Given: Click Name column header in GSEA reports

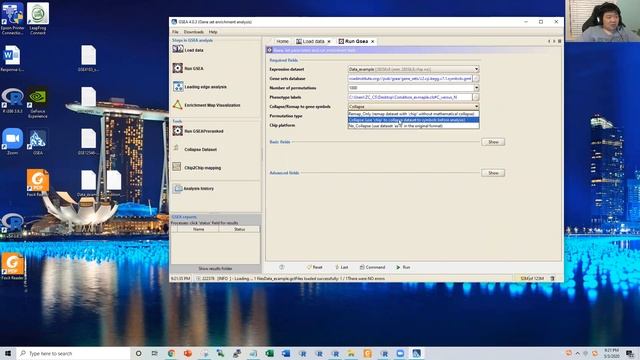Looking at the screenshot, I should pyautogui.click(x=198, y=229).
